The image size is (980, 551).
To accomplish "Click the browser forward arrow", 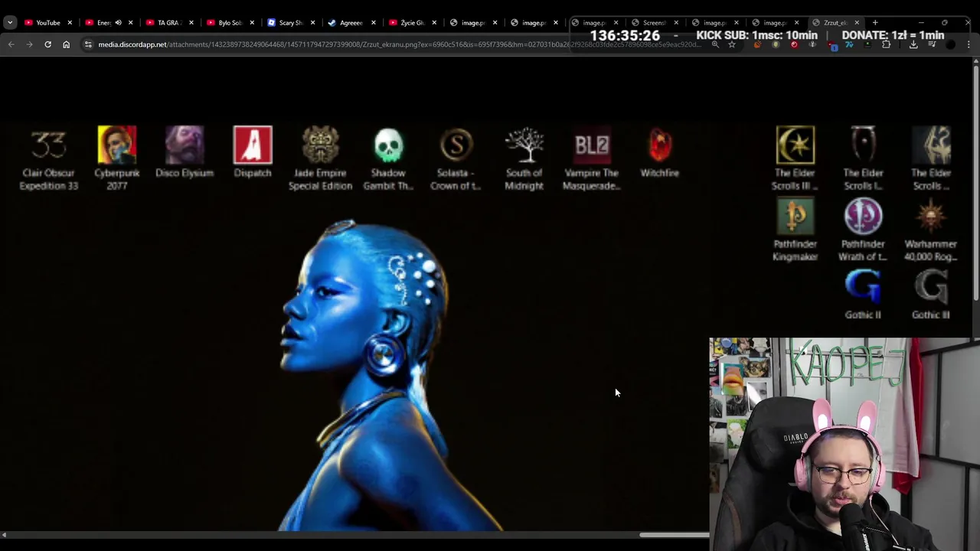I will (29, 44).
